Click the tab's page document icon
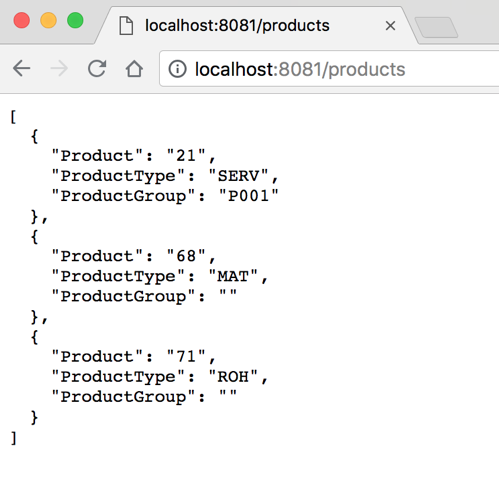499x483 pixels. coord(126,26)
